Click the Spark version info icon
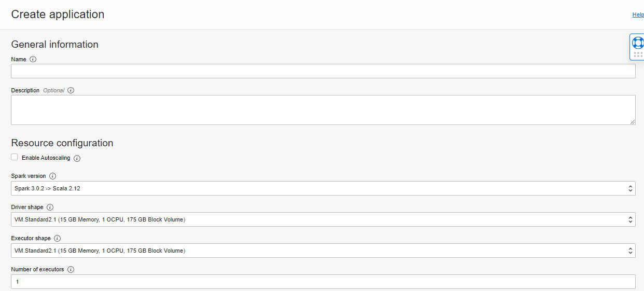 pos(52,176)
